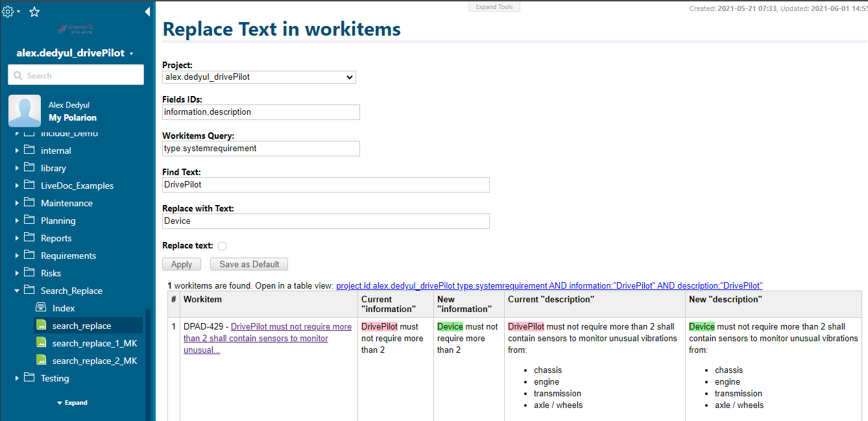This screenshot has height=421, width=868.
Task: Open the alex.dedyul_drivePilot project menu
Action: click(x=75, y=53)
